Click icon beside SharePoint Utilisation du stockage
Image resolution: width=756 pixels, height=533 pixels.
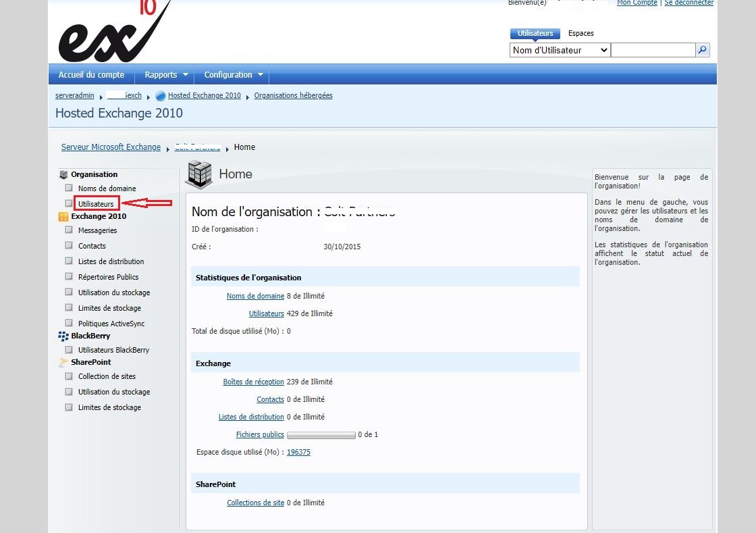pos(69,392)
